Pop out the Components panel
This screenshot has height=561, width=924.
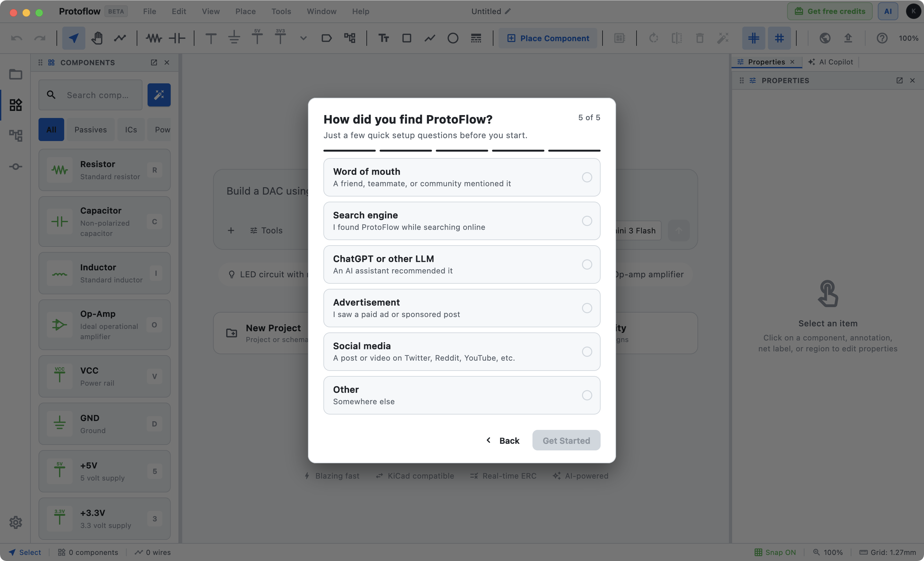tap(154, 62)
